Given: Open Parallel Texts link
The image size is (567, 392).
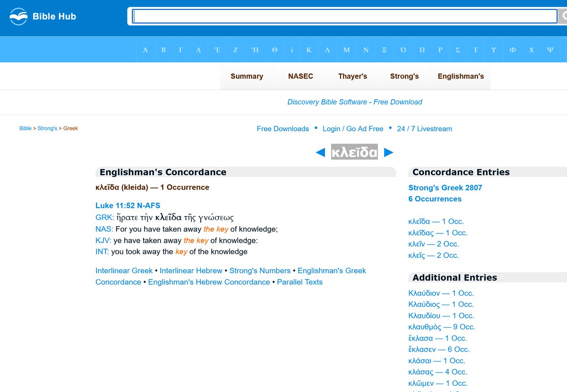Looking at the screenshot, I should coord(300,282).
